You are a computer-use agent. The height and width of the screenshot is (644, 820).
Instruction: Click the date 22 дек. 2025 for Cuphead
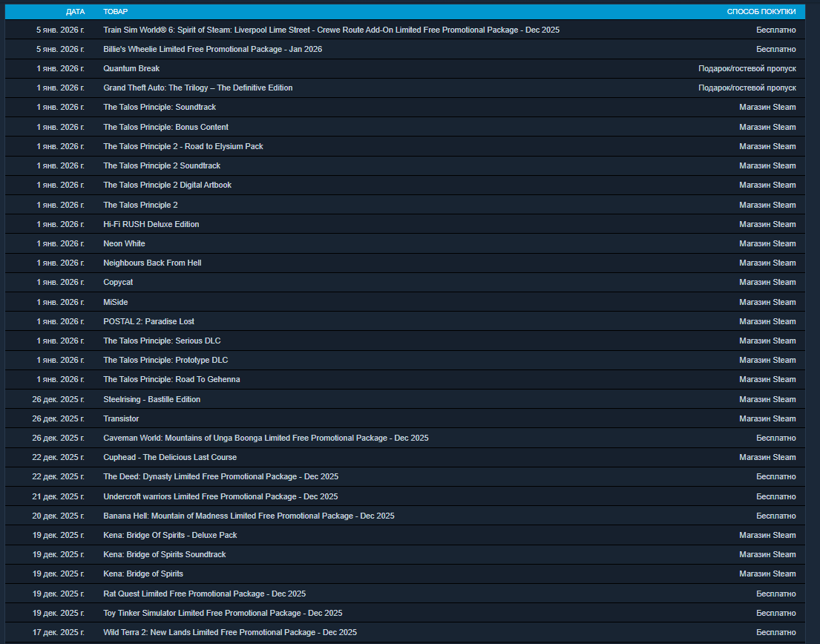(58, 457)
